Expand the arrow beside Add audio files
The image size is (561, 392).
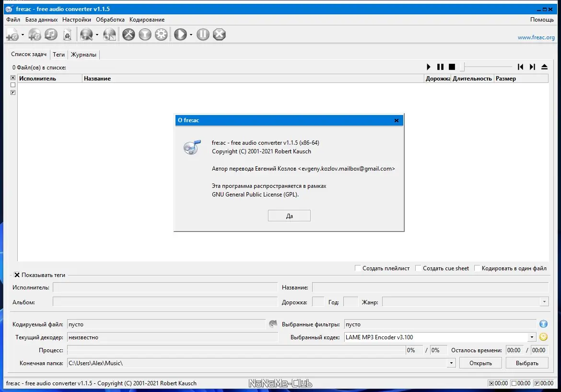[23, 35]
